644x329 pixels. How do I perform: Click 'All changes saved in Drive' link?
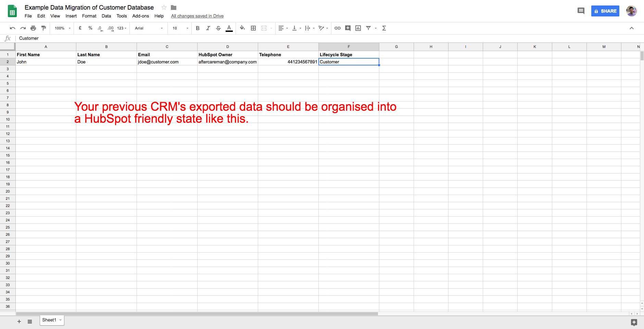(x=197, y=16)
